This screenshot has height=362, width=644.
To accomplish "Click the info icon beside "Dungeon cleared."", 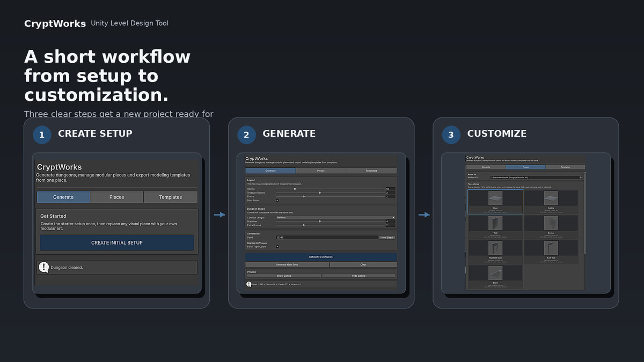I will (43, 267).
